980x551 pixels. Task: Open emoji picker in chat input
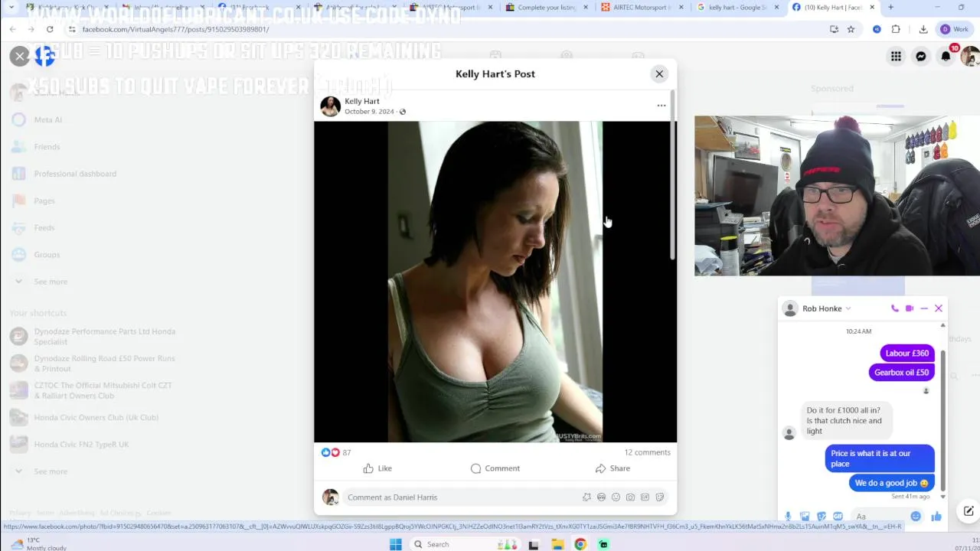(x=916, y=517)
